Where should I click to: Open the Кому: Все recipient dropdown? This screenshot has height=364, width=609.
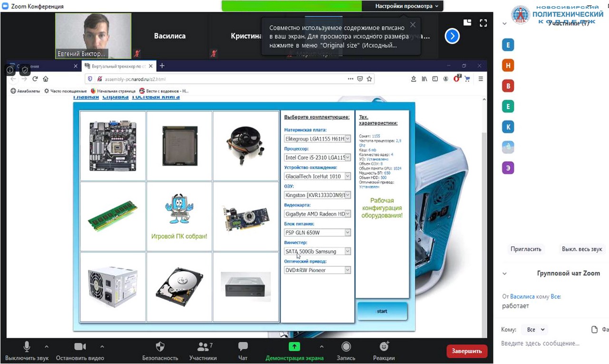(534, 330)
